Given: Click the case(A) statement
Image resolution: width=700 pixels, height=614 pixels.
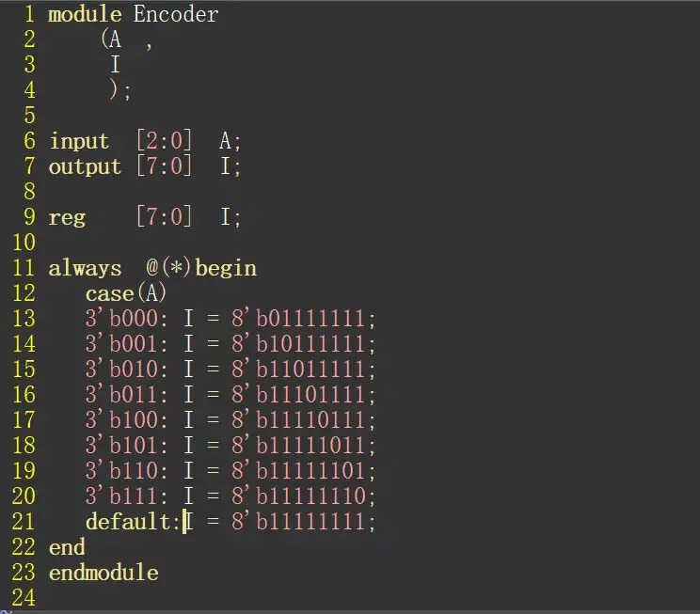Looking at the screenshot, I should click(126, 294).
